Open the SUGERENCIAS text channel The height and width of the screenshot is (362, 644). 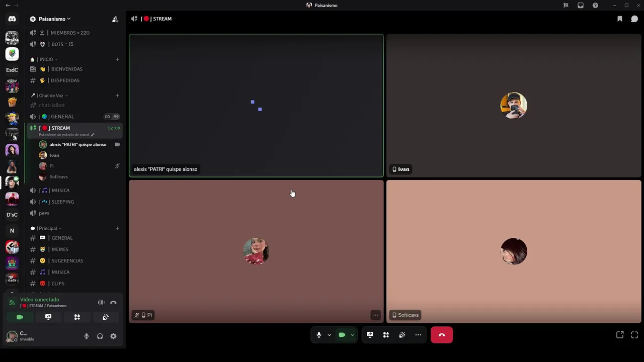point(74,261)
